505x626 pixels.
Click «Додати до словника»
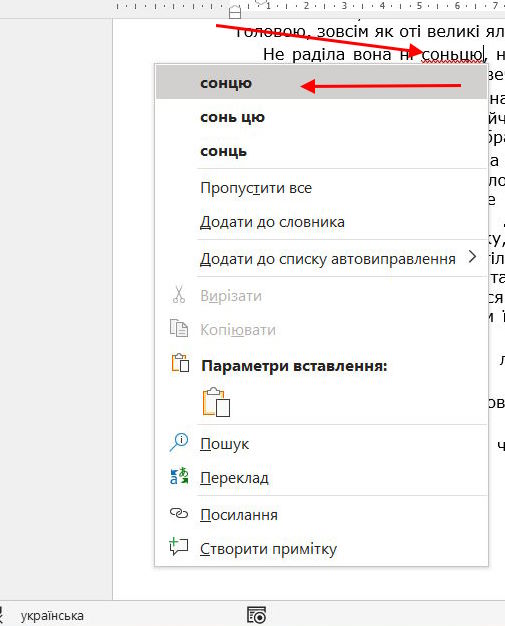(x=321, y=222)
